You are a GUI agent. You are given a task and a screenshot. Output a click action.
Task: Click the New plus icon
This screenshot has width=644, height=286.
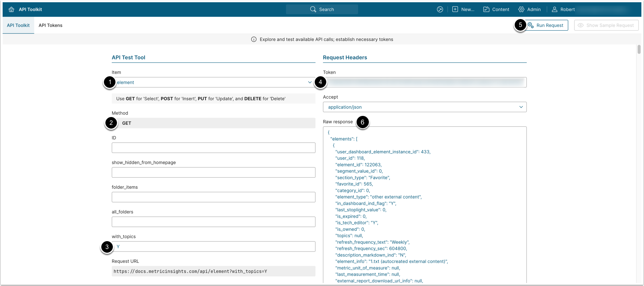(455, 9)
